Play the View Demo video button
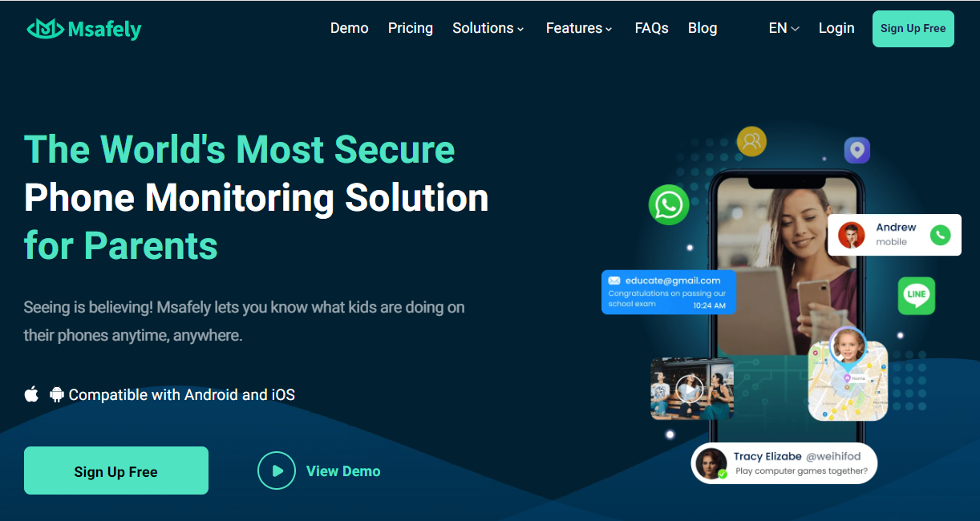This screenshot has width=980, height=521. (x=277, y=471)
